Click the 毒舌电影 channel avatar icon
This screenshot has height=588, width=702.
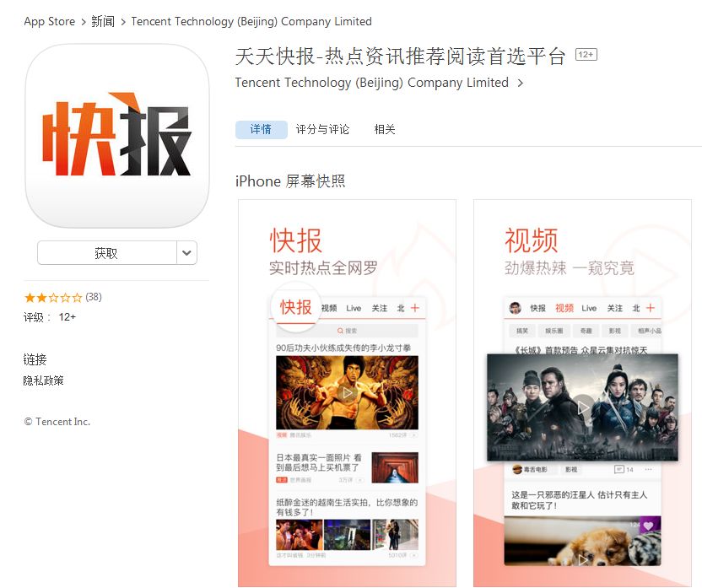pyautogui.click(x=516, y=469)
